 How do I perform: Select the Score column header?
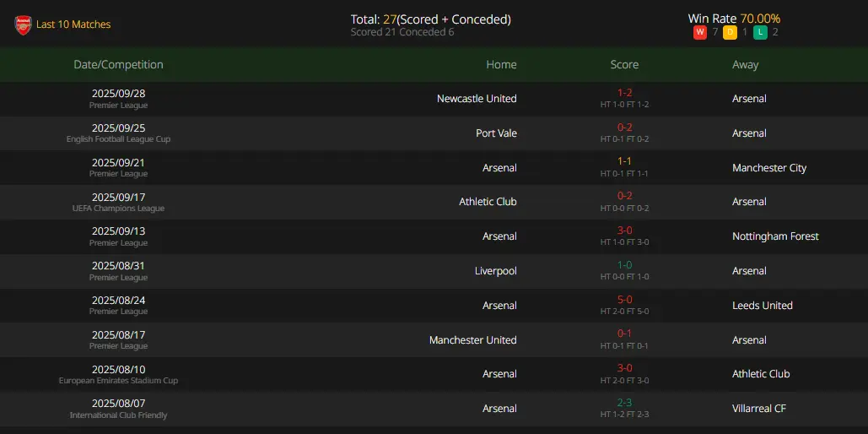624,65
